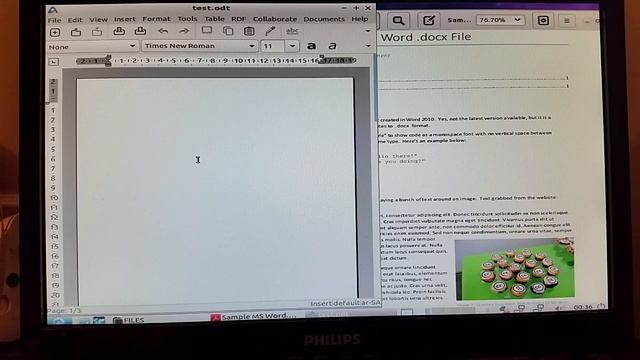Click the Sam... document title in the viewer
The width and height of the screenshot is (640, 360).
click(x=459, y=20)
